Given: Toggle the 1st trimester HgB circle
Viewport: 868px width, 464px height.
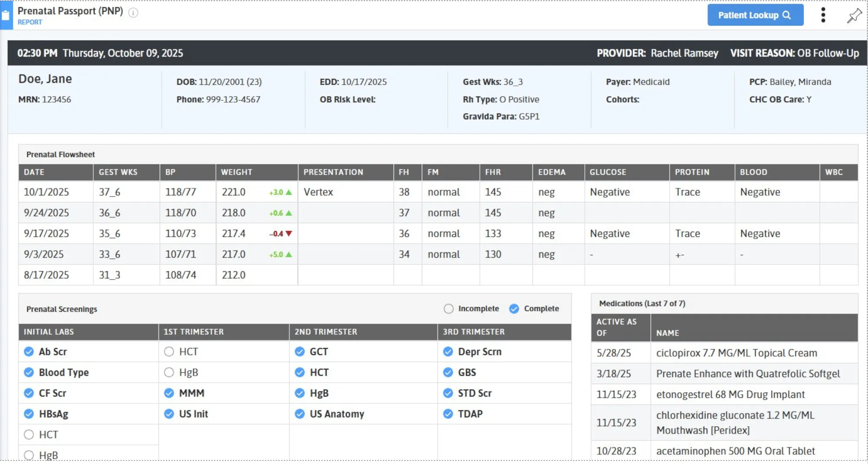Looking at the screenshot, I should pyautogui.click(x=169, y=372).
